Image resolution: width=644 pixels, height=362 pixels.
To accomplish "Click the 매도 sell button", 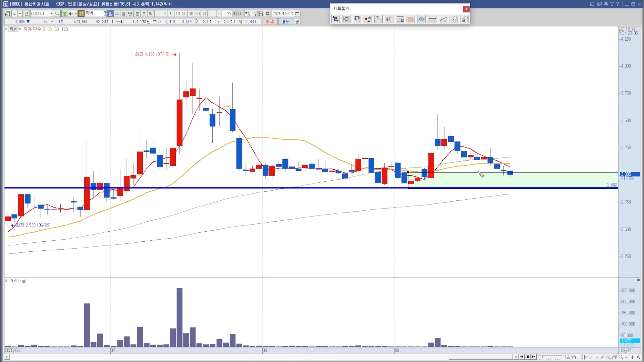I will coord(285,21).
